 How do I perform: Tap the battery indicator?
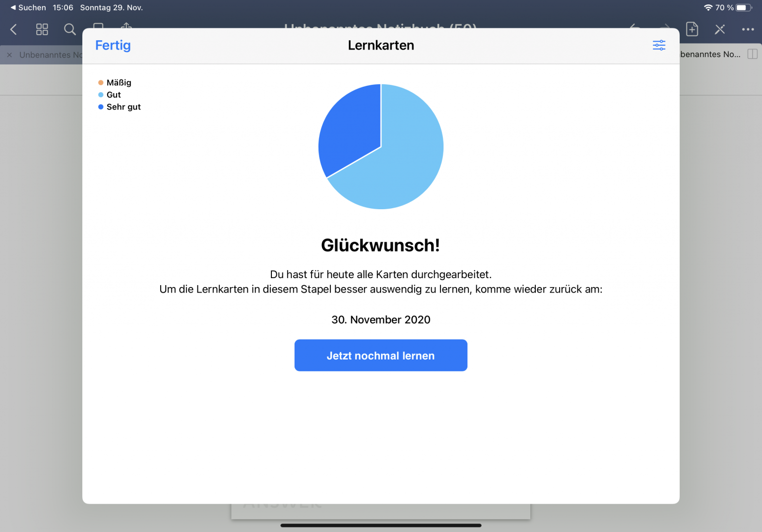click(744, 7)
